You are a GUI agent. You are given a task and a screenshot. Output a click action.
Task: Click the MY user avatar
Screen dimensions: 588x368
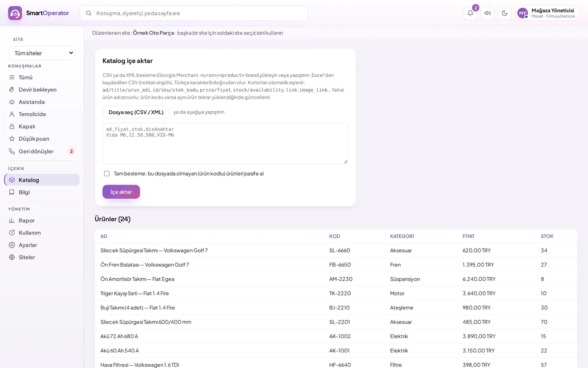pos(523,13)
